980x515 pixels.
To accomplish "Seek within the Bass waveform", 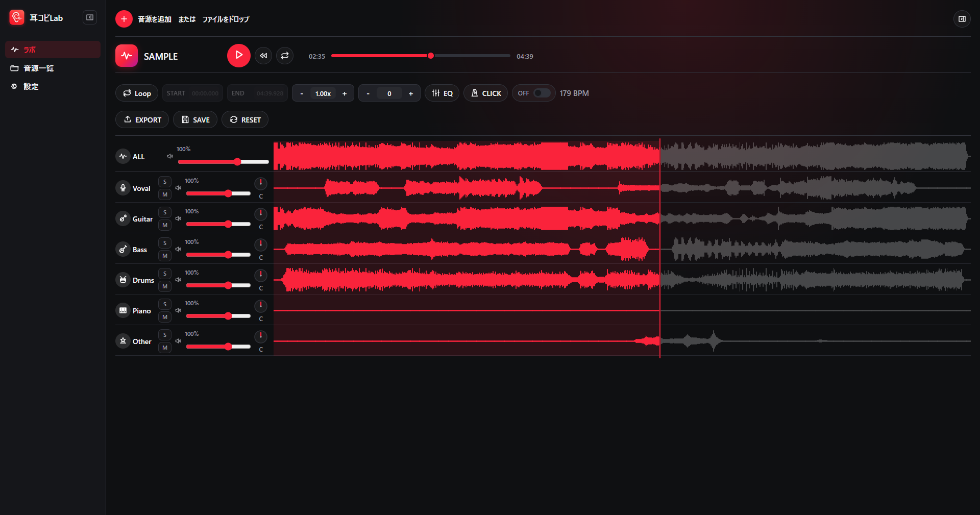I will tap(622, 249).
